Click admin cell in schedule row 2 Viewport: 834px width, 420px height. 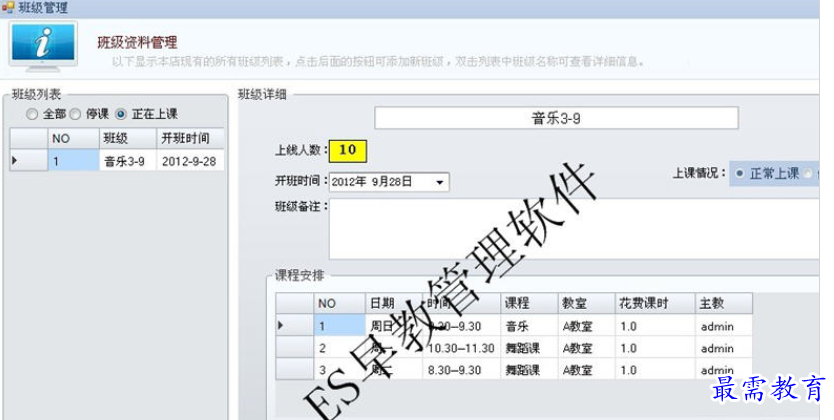(x=724, y=348)
